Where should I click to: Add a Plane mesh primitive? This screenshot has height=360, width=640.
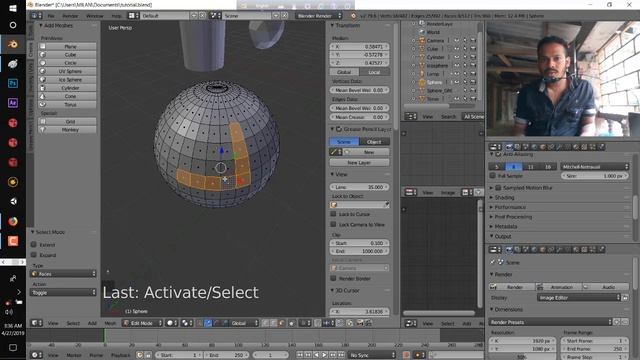[x=67, y=47]
